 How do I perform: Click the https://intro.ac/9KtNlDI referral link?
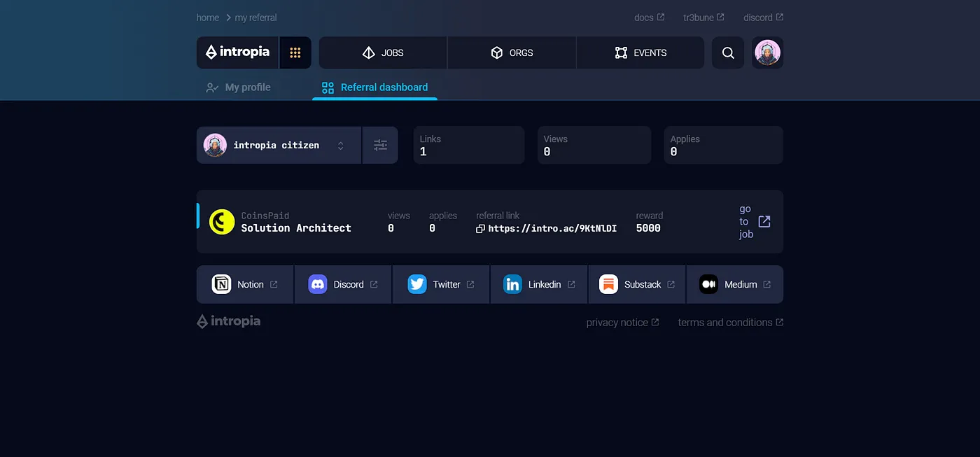pyautogui.click(x=552, y=229)
